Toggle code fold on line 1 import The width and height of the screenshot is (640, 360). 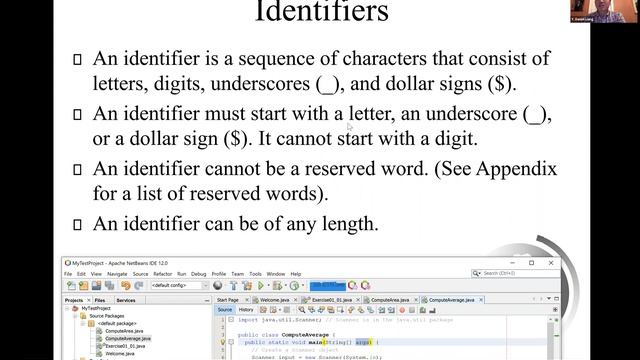(231, 320)
